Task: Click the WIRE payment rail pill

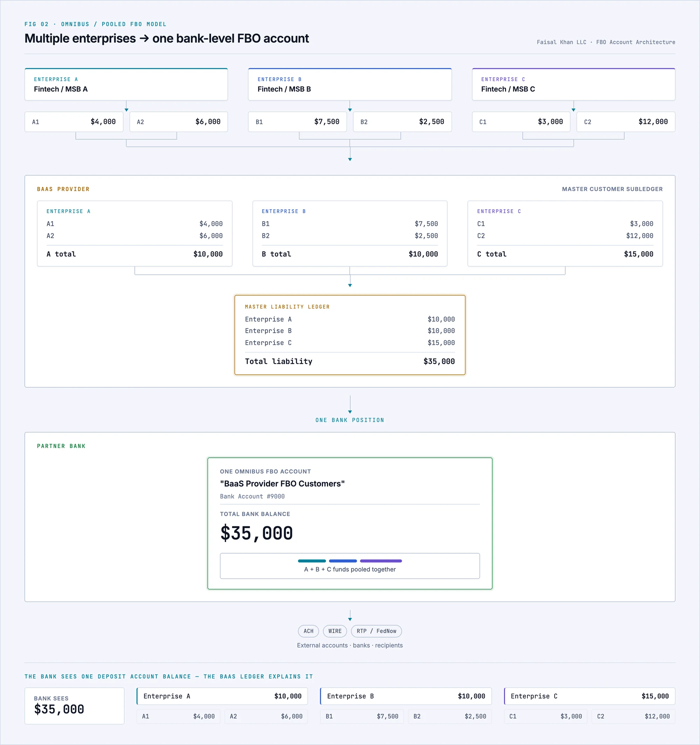Action: (x=335, y=631)
